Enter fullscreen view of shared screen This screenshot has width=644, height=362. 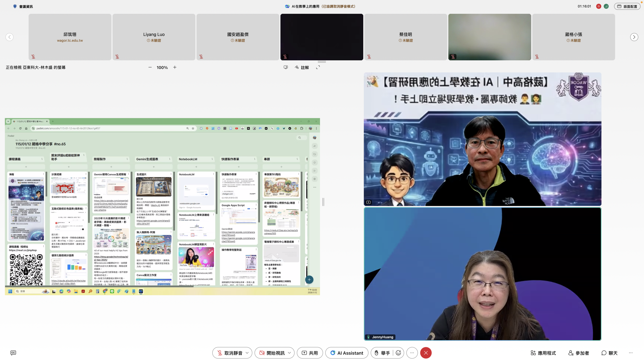pyautogui.click(x=318, y=67)
